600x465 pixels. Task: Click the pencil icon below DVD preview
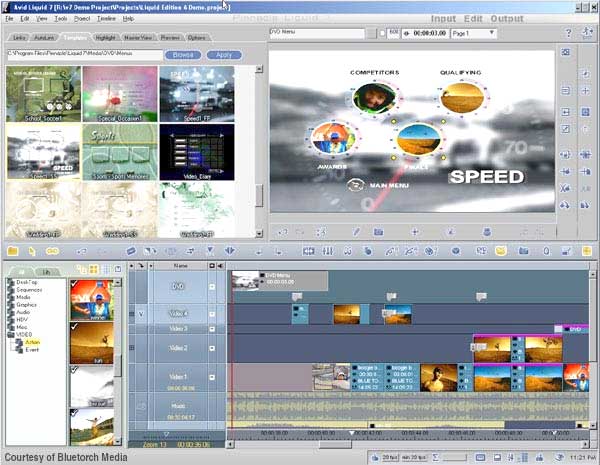[x=356, y=232]
